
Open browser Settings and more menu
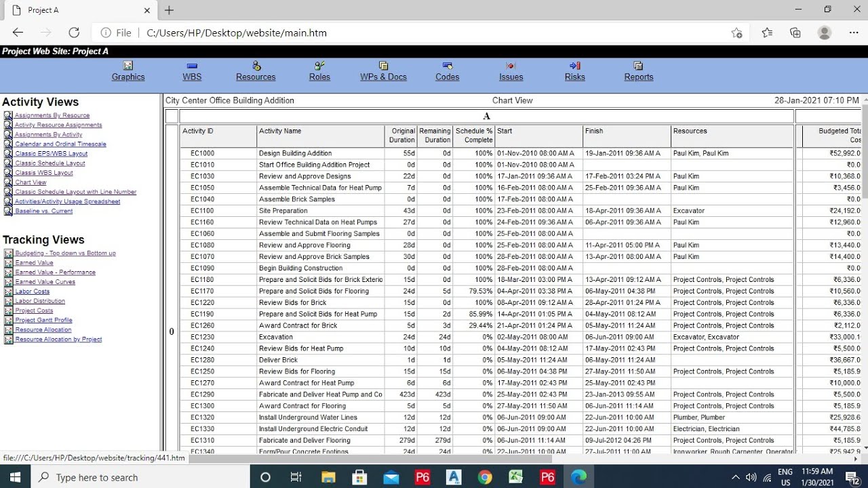point(854,33)
